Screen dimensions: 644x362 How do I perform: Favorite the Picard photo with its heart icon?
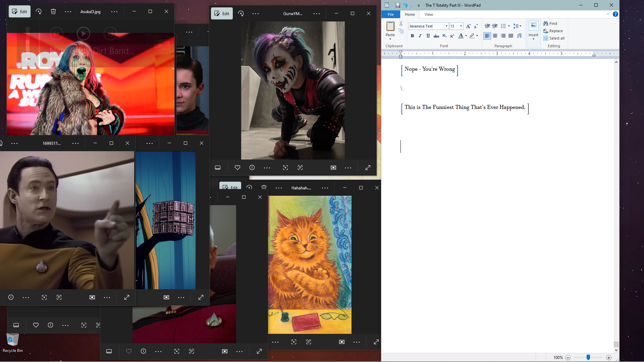point(129,351)
